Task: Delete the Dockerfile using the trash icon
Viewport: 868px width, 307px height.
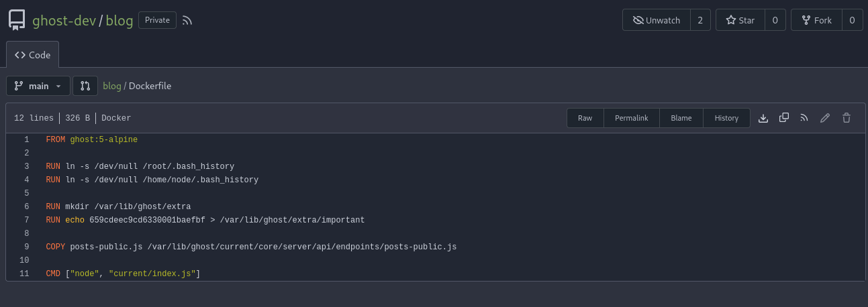Action: pyautogui.click(x=847, y=118)
